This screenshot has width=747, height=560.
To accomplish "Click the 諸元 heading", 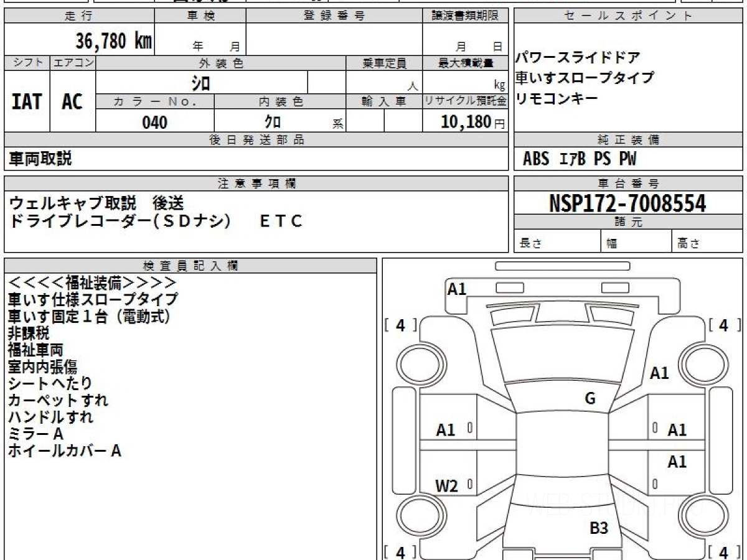I will pyautogui.click(x=628, y=222).
